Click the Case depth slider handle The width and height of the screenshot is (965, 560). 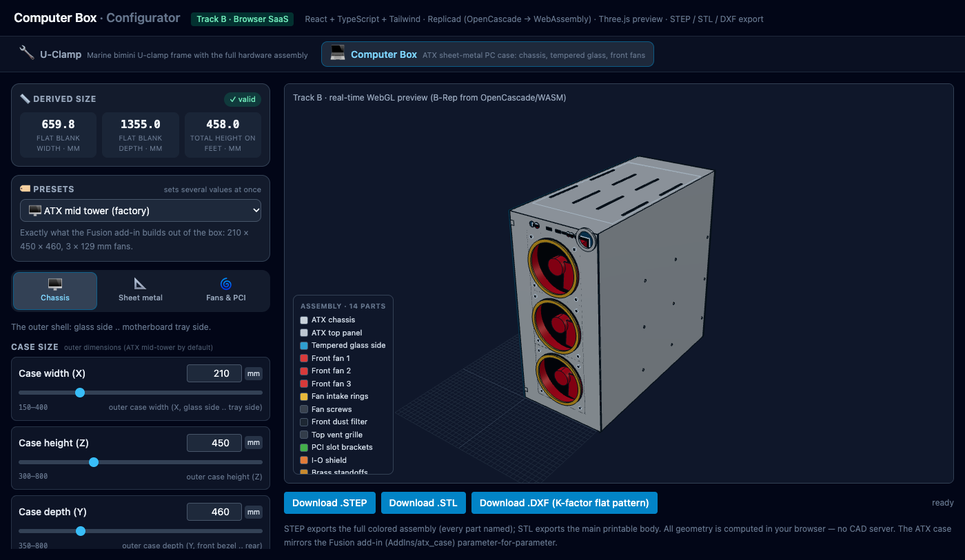point(81,530)
